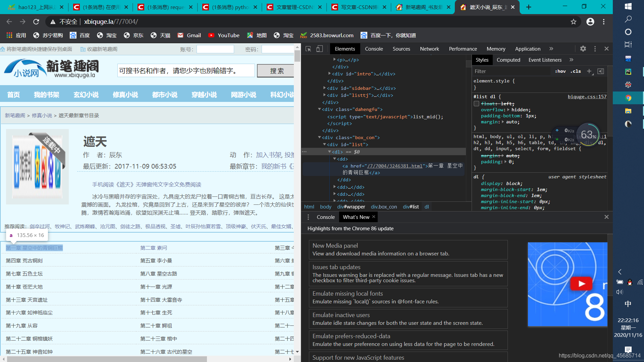Open chapter 第二章 素问
644x362 pixels.
153,248
